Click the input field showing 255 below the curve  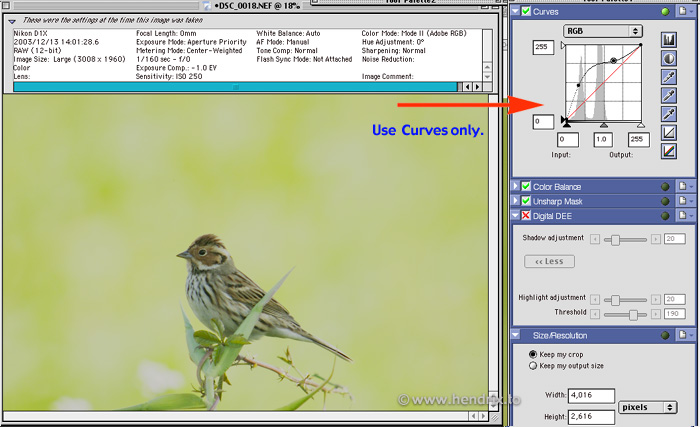(x=638, y=139)
